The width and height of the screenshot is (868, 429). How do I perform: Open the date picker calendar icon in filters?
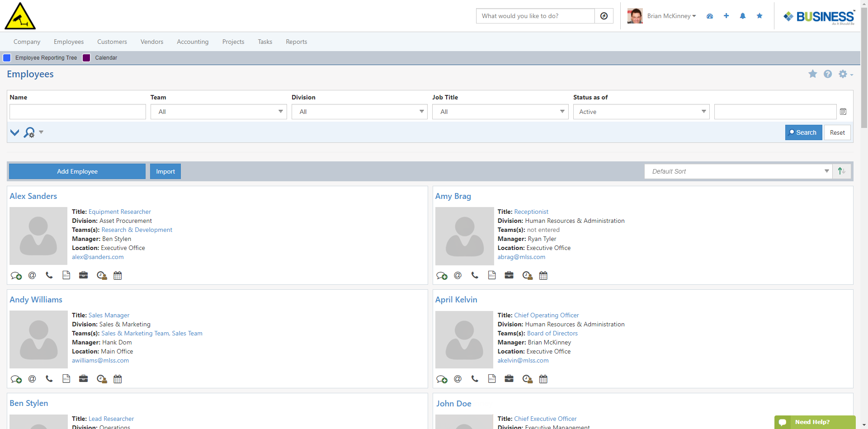[x=843, y=112]
